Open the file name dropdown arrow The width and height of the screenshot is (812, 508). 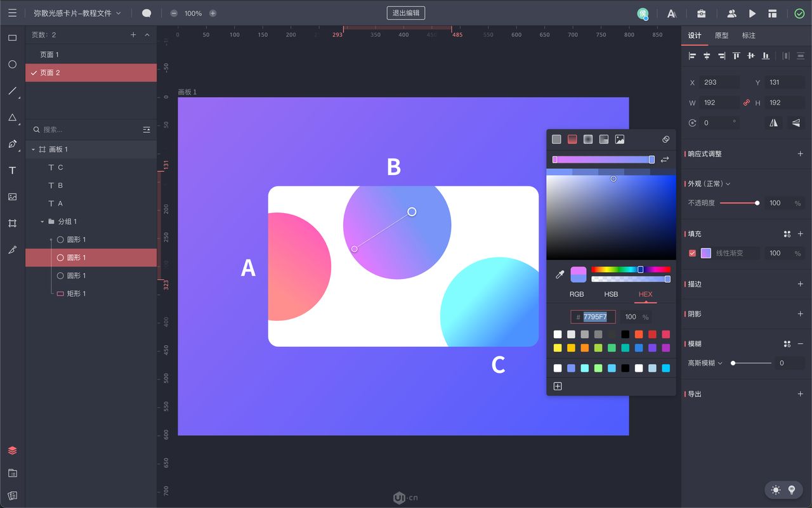point(119,13)
